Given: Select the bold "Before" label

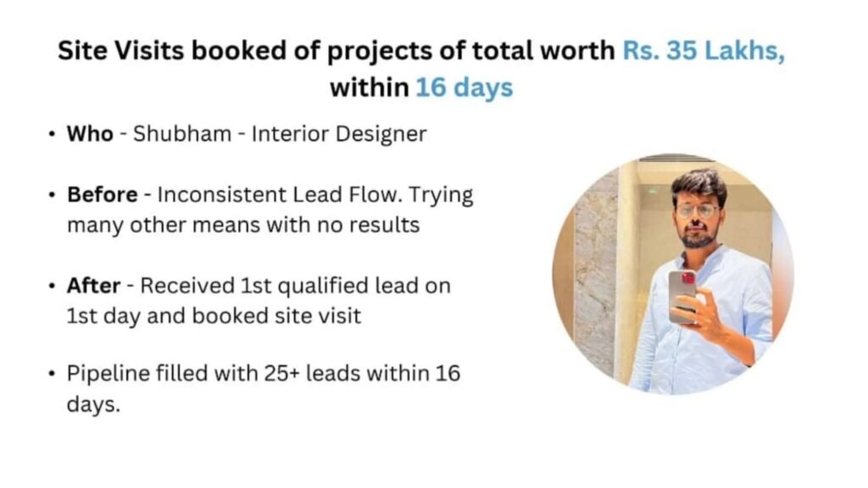Looking at the screenshot, I should click(102, 194).
